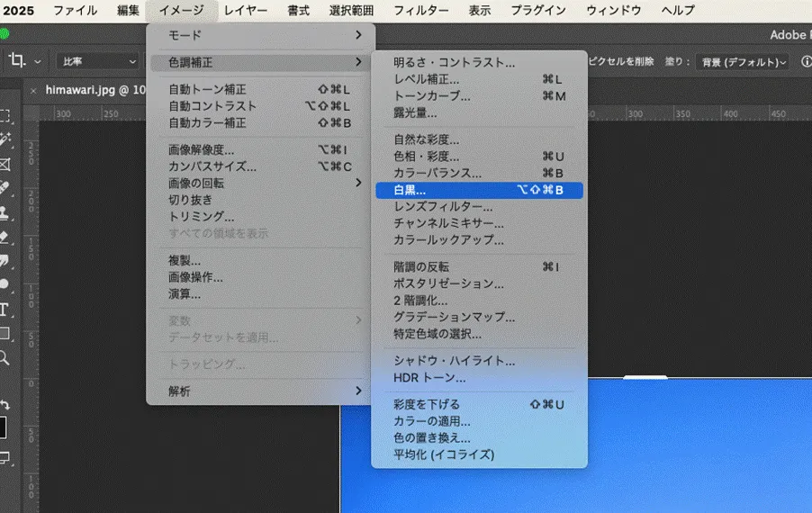Select the Type tool

pyautogui.click(x=4, y=310)
